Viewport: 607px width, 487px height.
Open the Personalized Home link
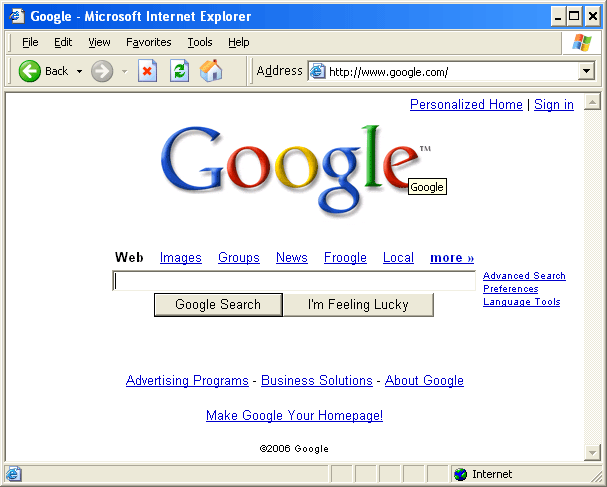(466, 105)
